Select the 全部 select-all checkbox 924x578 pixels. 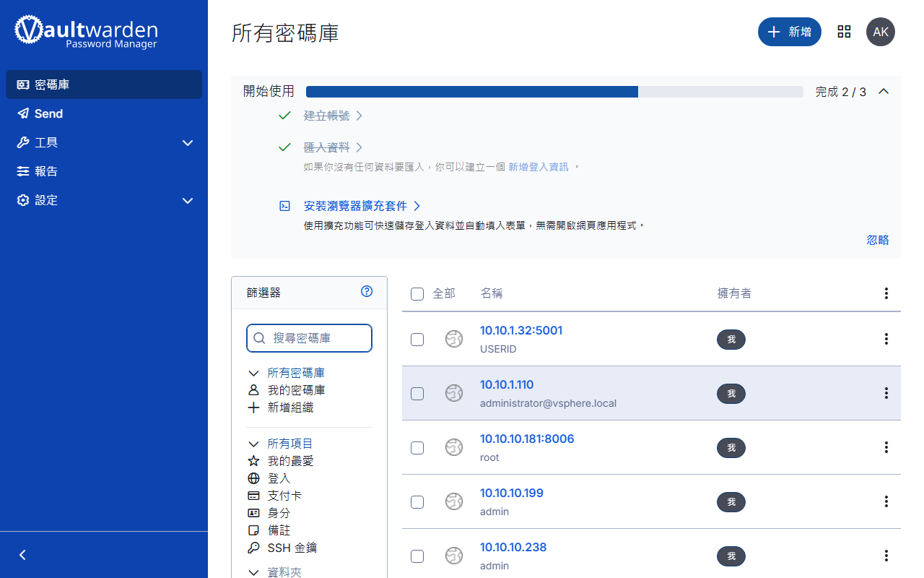click(417, 294)
